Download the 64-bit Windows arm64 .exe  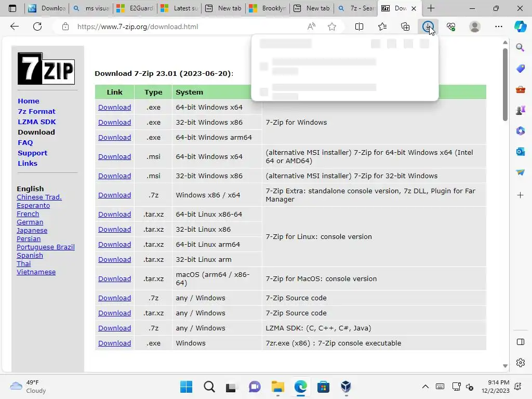(114, 137)
